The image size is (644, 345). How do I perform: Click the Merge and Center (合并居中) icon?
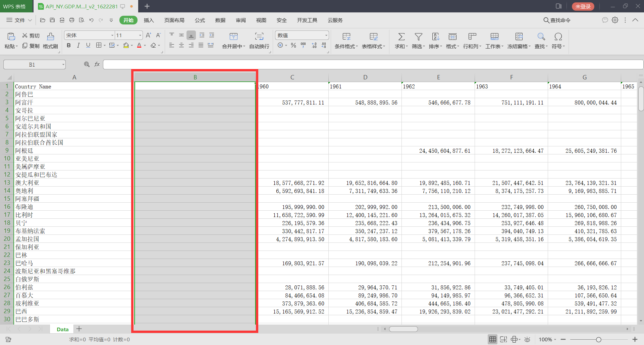(x=233, y=37)
